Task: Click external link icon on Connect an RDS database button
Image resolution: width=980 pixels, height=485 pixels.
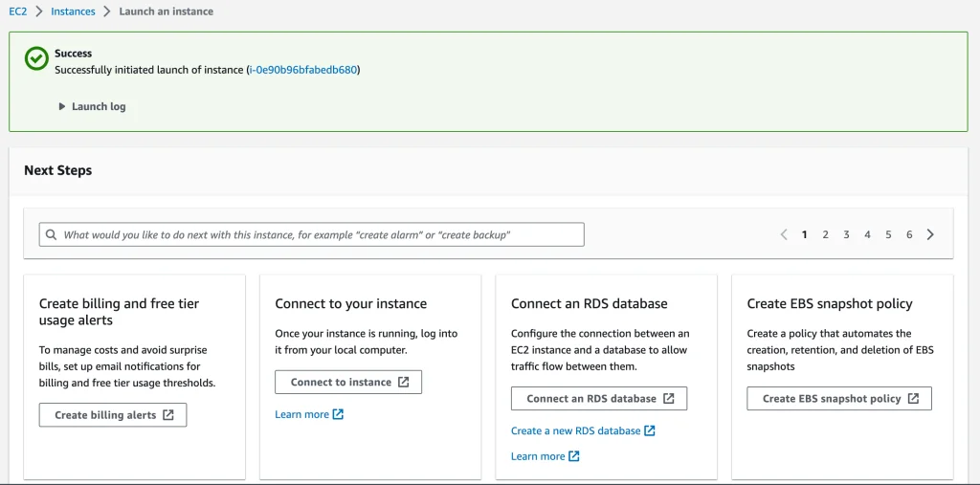Action: pyautogui.click(x=668, y=398)
